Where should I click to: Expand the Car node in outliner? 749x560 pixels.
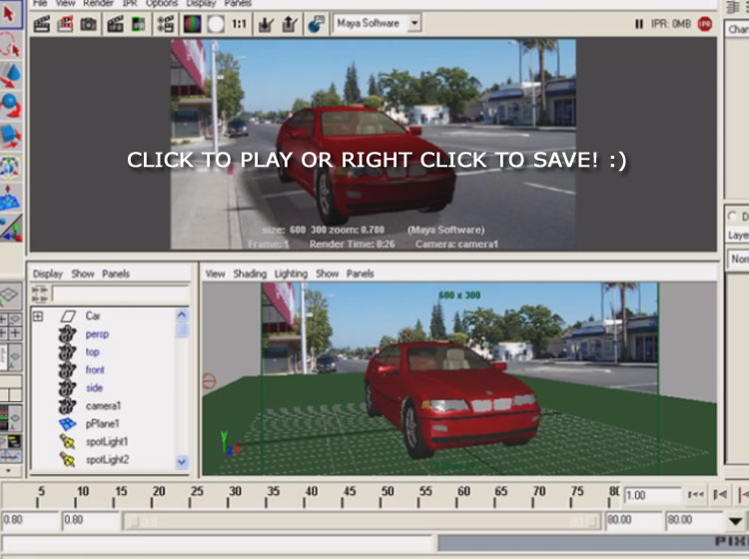[38, 316]
